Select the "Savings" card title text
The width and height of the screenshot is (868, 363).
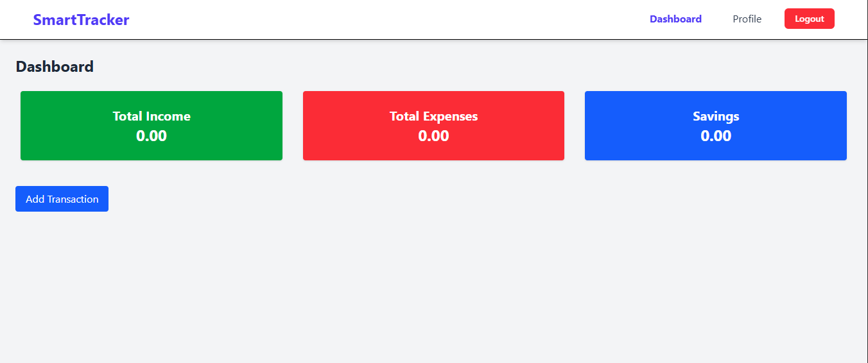pyautogui.click(x=716, y=116)
